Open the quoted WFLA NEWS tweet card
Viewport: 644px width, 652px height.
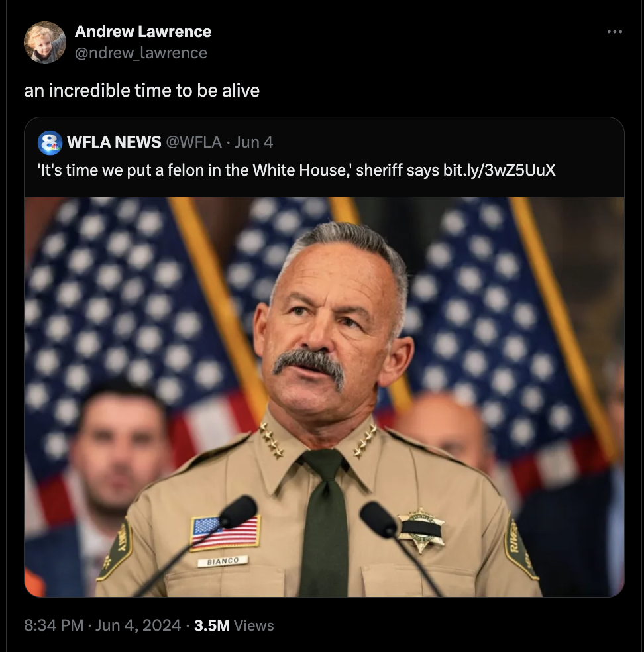[323, 265]
